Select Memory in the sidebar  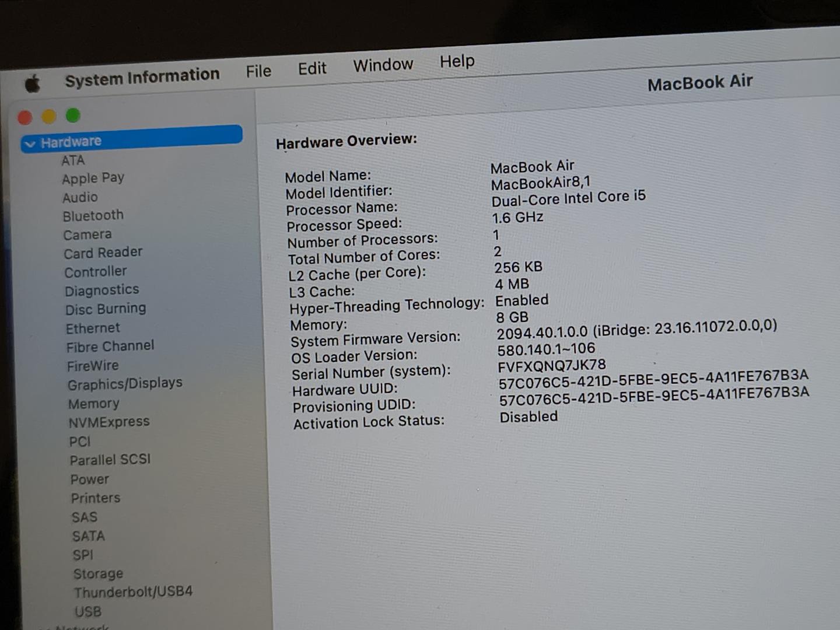(94, 404)
